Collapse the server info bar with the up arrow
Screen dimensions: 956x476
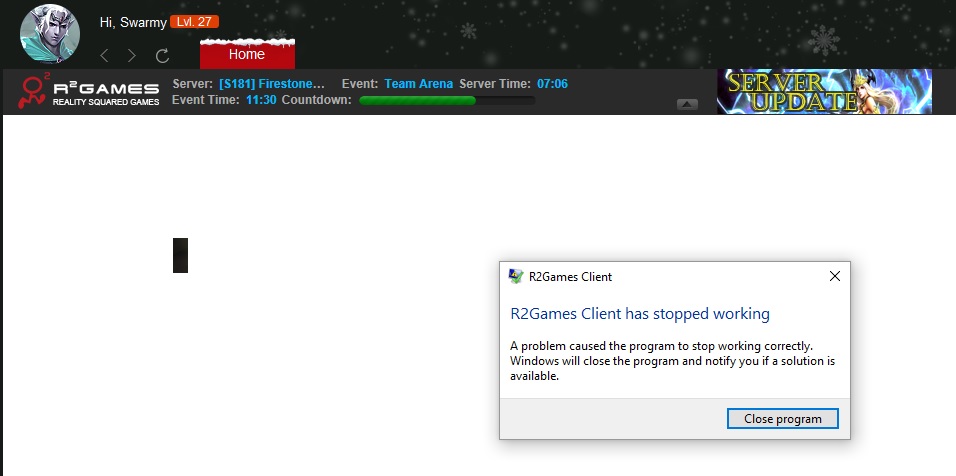tap(687, 104)
